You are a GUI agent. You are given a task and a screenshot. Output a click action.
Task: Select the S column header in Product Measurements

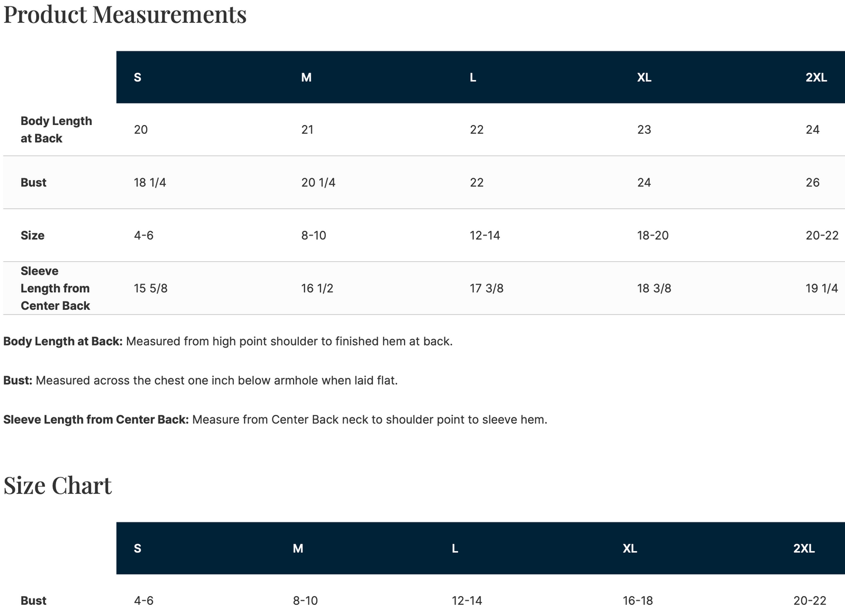(137, 78)
